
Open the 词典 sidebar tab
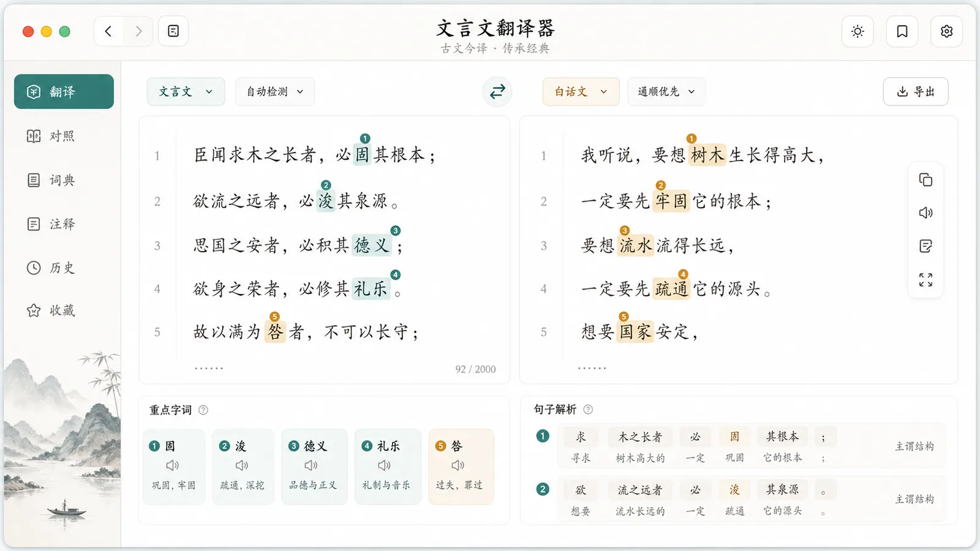coord(64,180)
